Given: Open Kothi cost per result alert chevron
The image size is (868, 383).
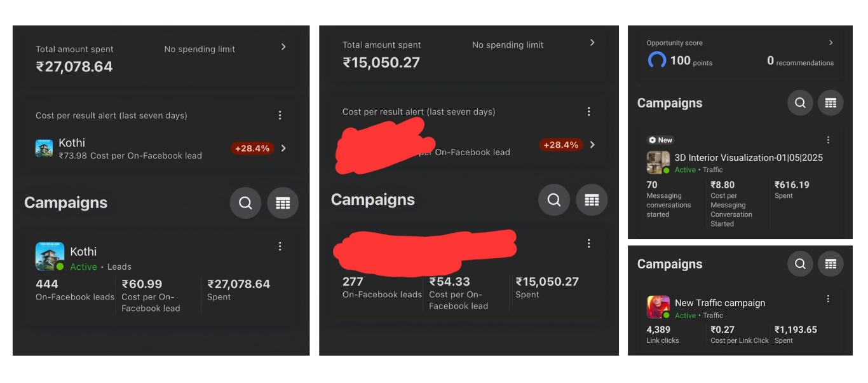Looking at the screenshot, I should tap(283, 148).
